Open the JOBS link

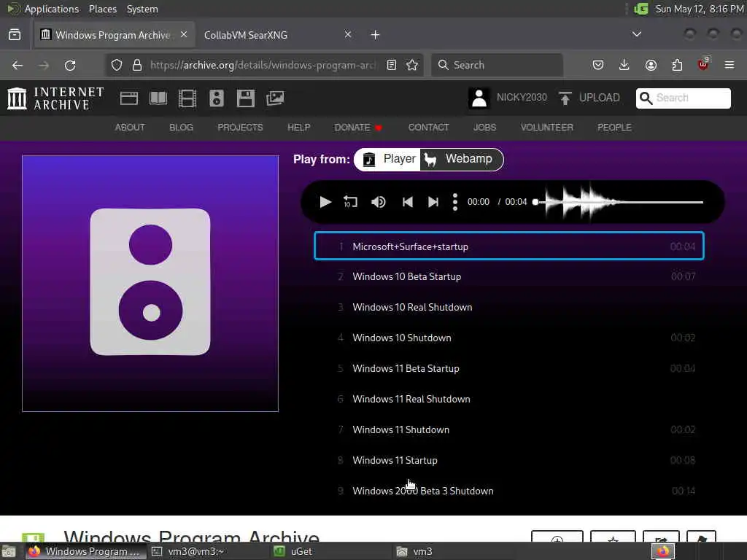click(484, 127)
